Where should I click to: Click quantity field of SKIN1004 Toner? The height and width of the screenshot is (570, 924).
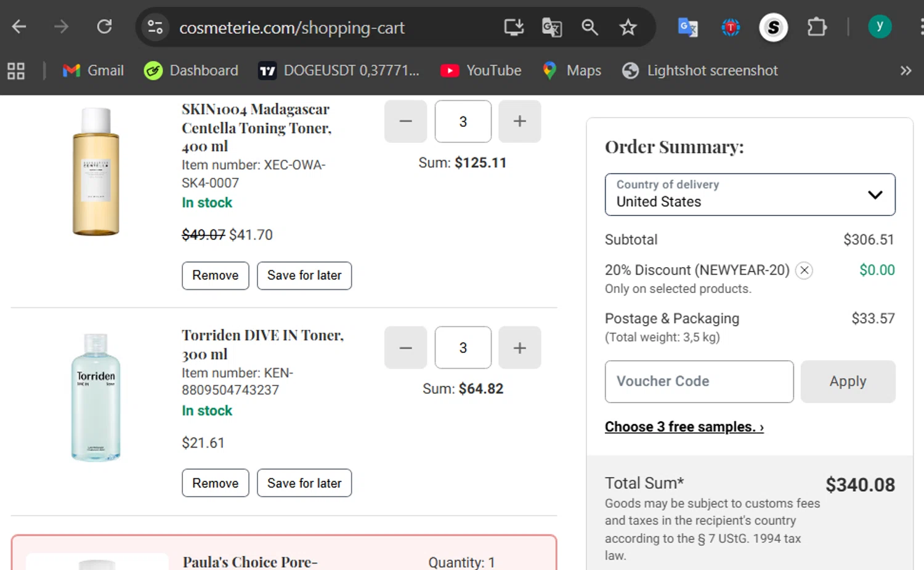[x=463, y=121]
